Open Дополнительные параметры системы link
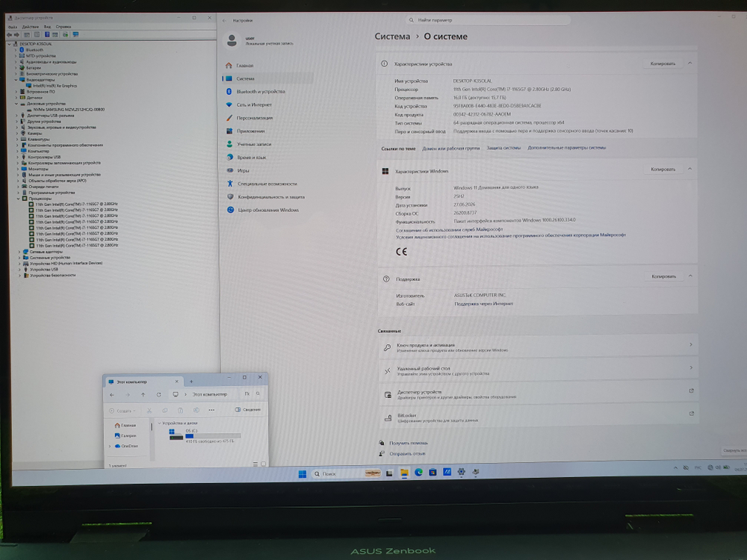The width and height of the screenshot is (747, 560). click(x=566, y=148)
